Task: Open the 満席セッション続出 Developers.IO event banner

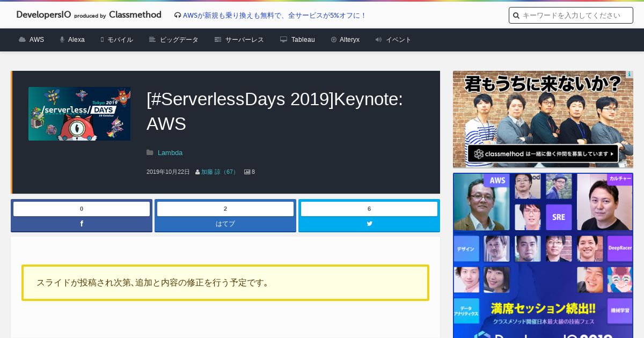Action: [543, 255]
